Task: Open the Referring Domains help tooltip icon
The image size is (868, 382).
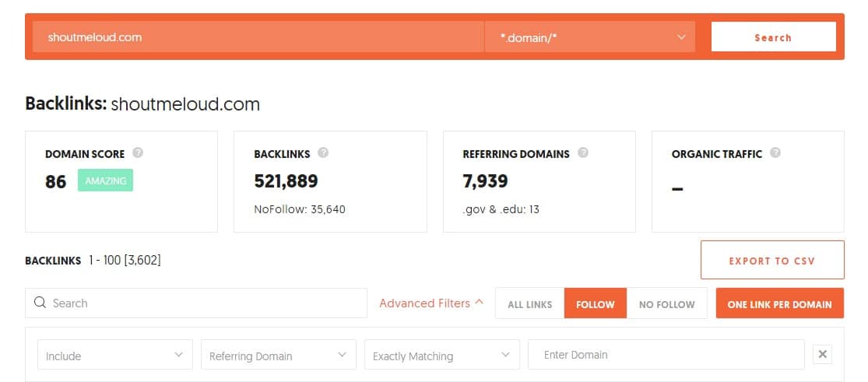Action: [x=583, y=152]
